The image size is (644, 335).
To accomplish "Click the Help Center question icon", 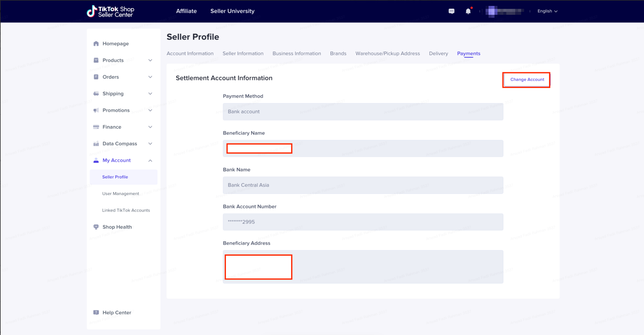I will (96, 313).
